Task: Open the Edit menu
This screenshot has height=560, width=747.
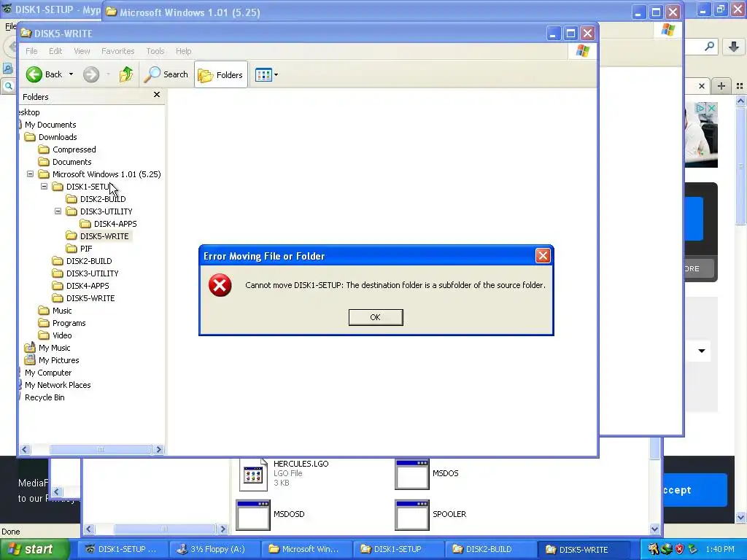Action: coord(55,51)
